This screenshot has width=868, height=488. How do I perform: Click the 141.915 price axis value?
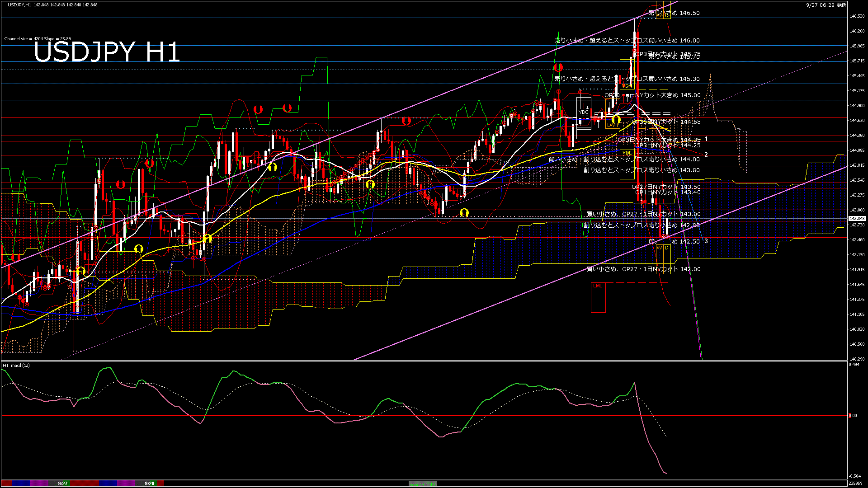[x=857, y=270]
